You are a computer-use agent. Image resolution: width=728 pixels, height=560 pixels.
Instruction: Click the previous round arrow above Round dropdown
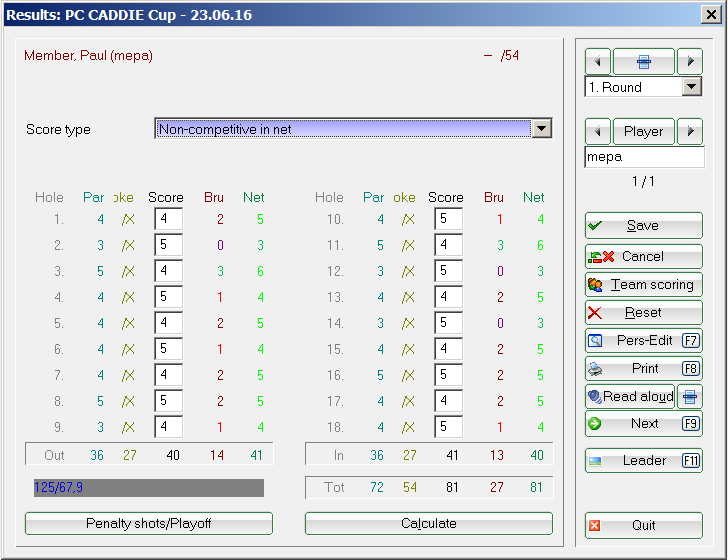598,61
